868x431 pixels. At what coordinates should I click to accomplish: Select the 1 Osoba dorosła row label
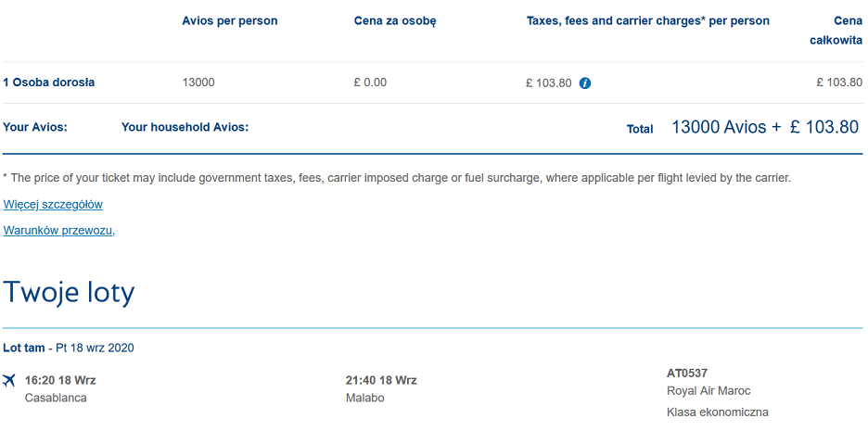click(49, 82)
